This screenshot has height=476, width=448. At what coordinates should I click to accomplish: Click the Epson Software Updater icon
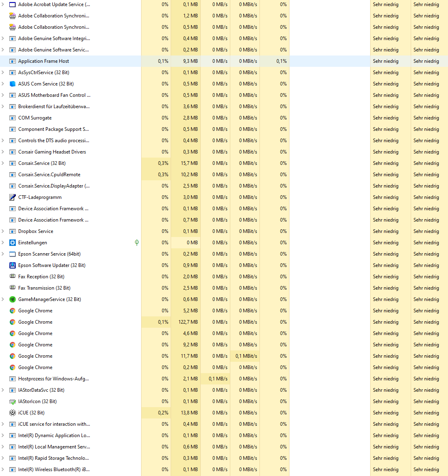13,265
